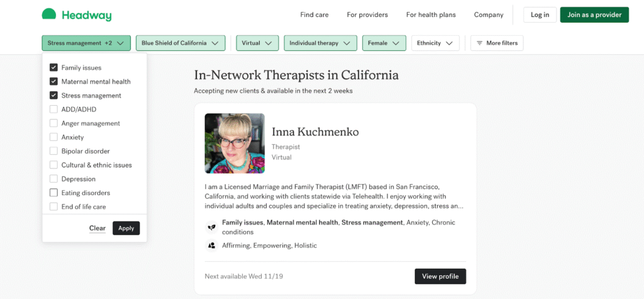Image resolution: width=644 pixels, height=299 pixels.
Task: Click Join as a provider button
Action: tap(594, 14)
